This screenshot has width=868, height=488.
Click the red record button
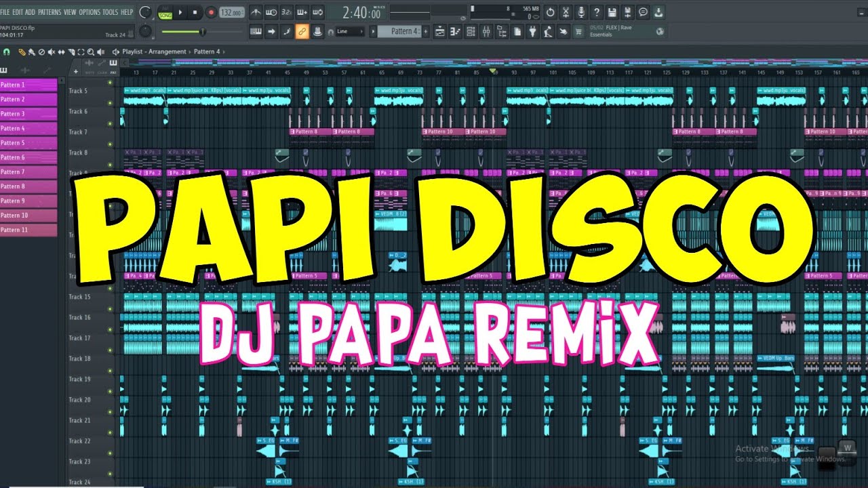[x=211, y=12]
